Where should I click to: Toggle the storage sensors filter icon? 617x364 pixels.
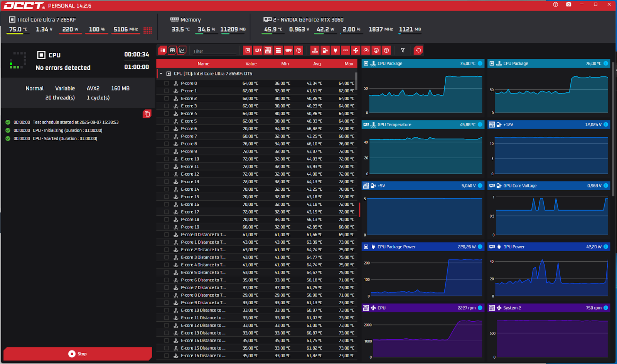[278, 50]
